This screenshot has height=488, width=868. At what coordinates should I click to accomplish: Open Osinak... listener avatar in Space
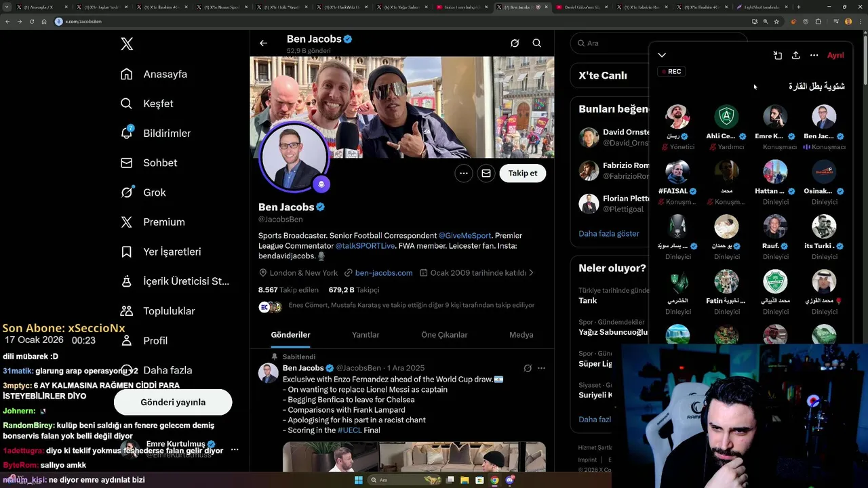point(824,172)
